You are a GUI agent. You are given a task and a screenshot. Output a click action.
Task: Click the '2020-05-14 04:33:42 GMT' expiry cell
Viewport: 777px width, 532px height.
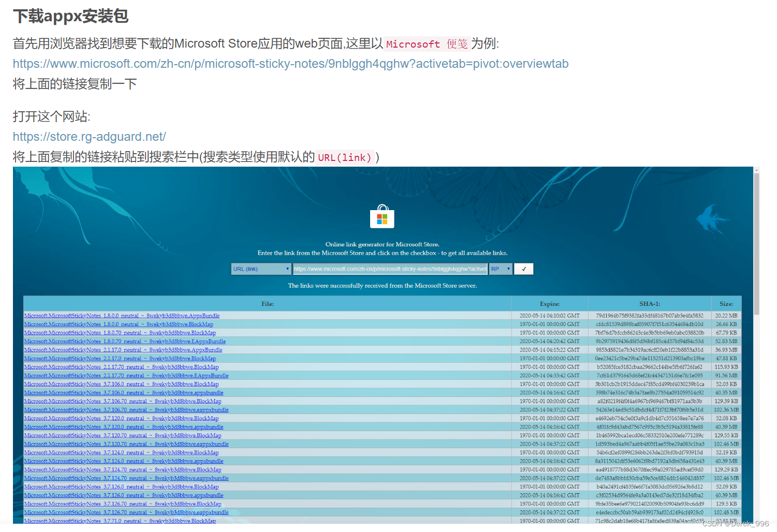pyautogui.click(x=550, y=376)
